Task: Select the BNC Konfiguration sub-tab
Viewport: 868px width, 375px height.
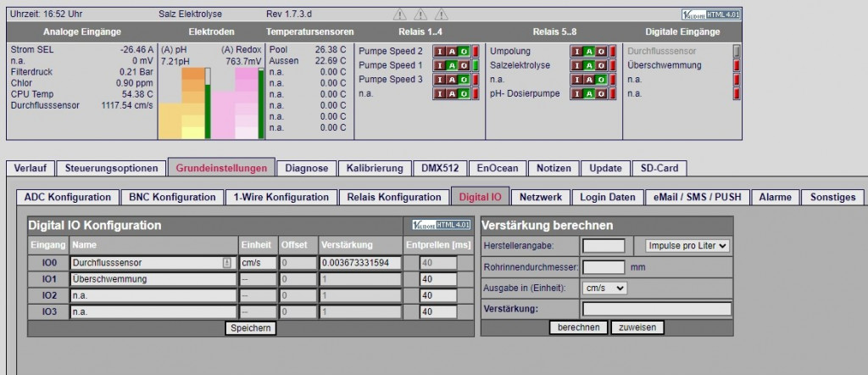Action: click(x=172, y=197)
